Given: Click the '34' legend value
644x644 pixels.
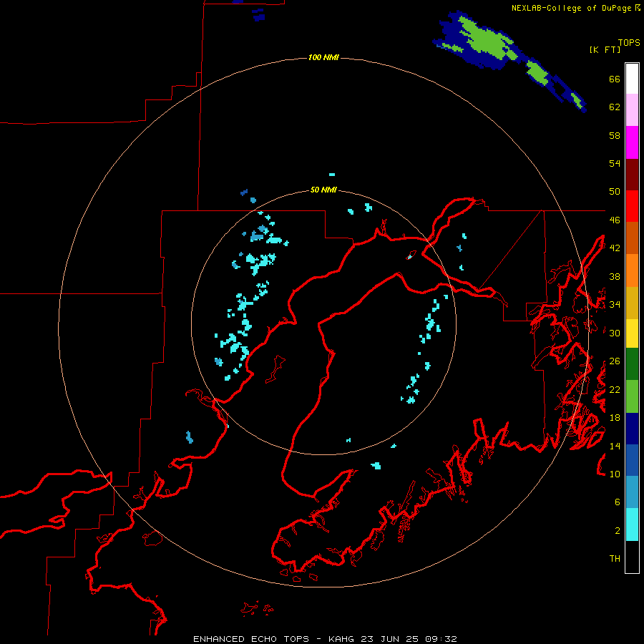Looking at the screenshot, I should (x=615, y=305).
